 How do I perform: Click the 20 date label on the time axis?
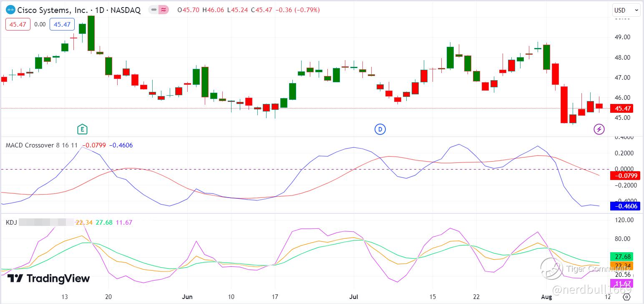pos(109,297)
